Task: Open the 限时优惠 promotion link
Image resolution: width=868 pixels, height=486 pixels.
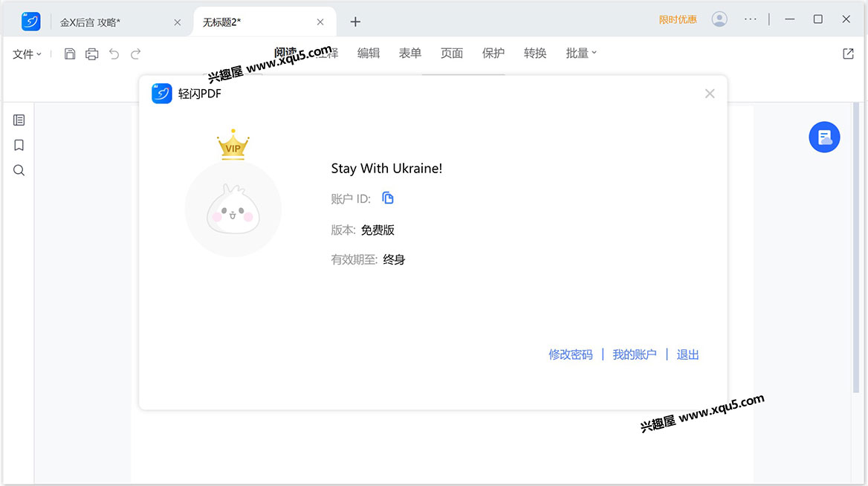Action: 678,20
